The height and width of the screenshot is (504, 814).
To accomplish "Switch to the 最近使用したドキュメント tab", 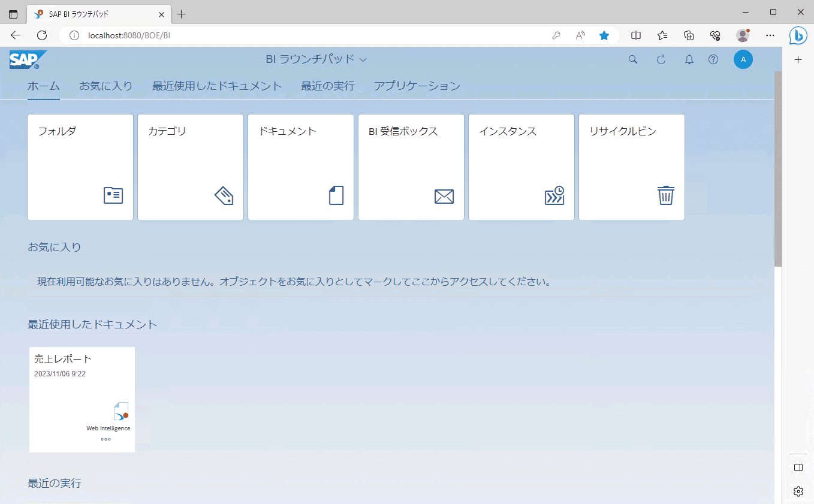I will [x=217, y=86].
